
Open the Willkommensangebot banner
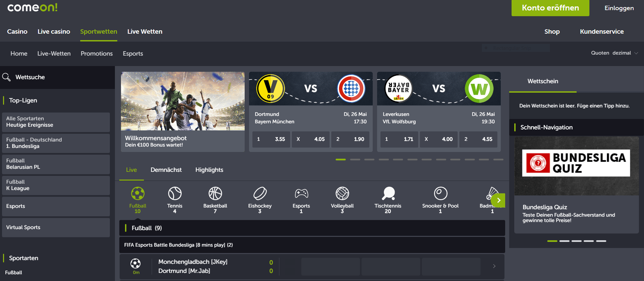[x=183, y=112]
